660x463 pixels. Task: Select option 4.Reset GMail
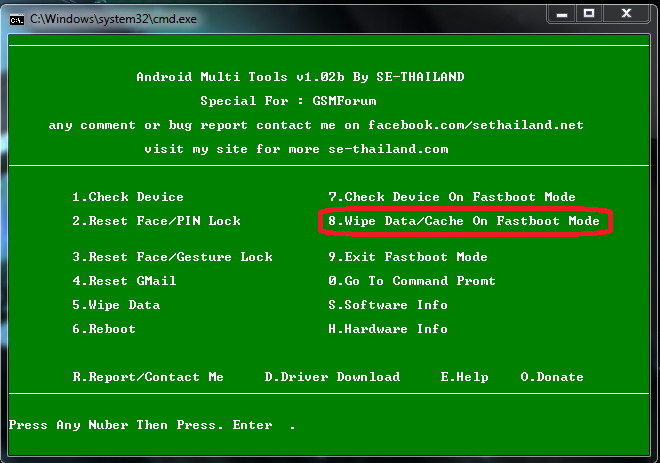(124, 281)
